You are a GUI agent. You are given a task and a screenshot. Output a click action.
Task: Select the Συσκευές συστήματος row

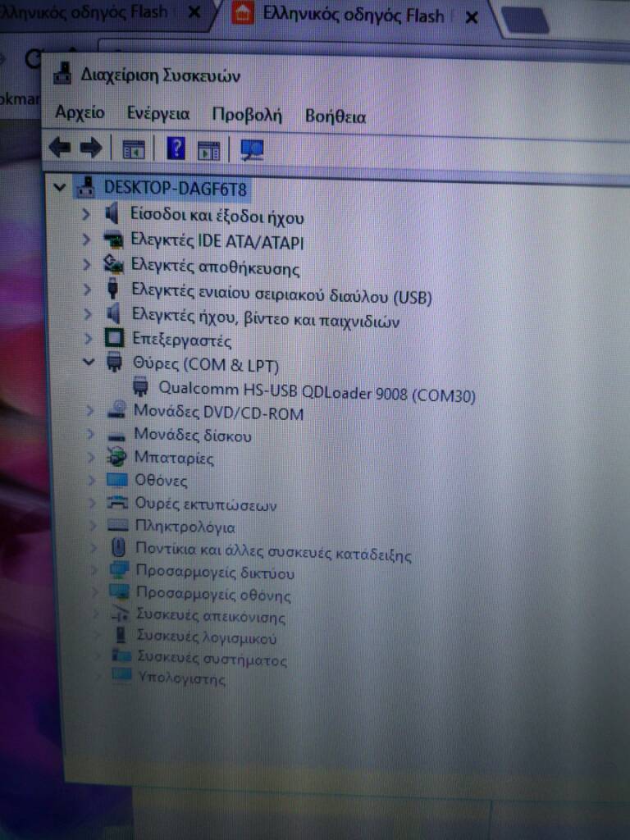tap(212, 659)
